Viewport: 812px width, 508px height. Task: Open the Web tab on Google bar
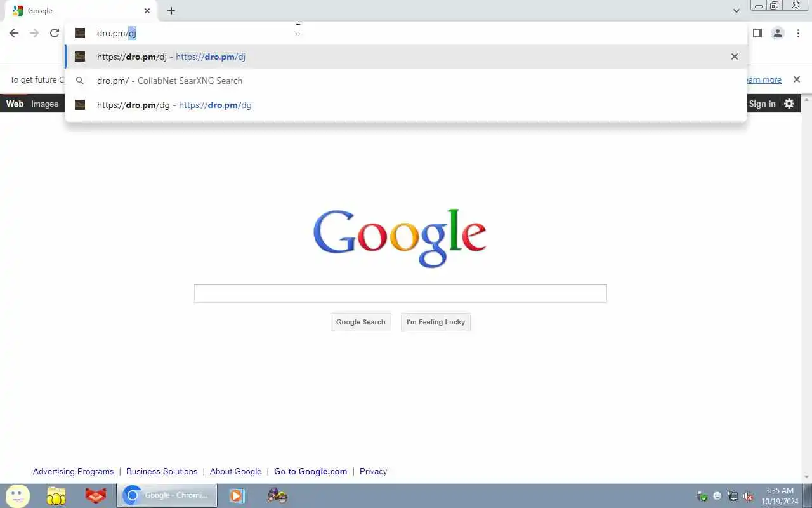(15, 104)
